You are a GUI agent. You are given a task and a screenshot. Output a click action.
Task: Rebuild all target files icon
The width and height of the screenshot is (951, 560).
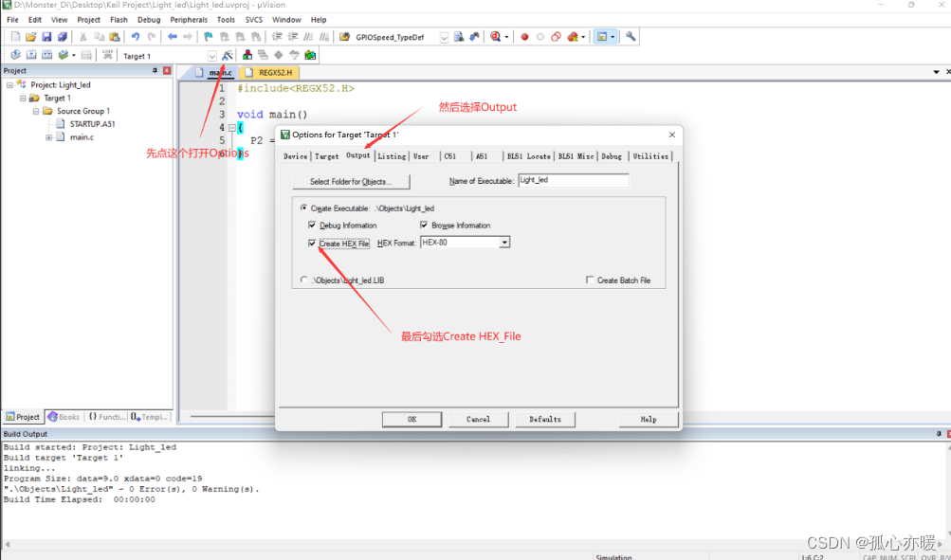46,55
